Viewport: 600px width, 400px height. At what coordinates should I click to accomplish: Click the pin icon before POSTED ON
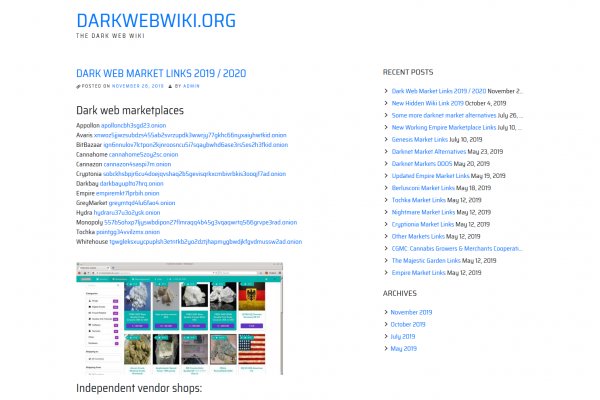[78, 86]
